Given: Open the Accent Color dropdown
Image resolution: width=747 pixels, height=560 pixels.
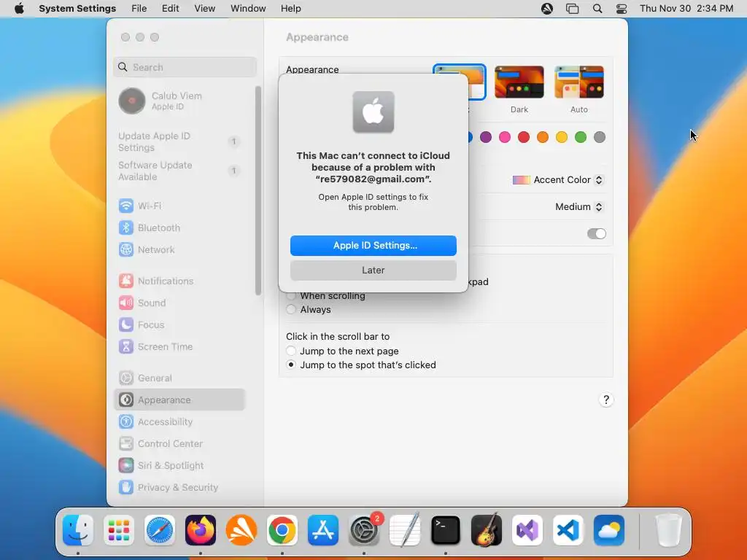Looking at the screenshot, I should coord(558,180).
